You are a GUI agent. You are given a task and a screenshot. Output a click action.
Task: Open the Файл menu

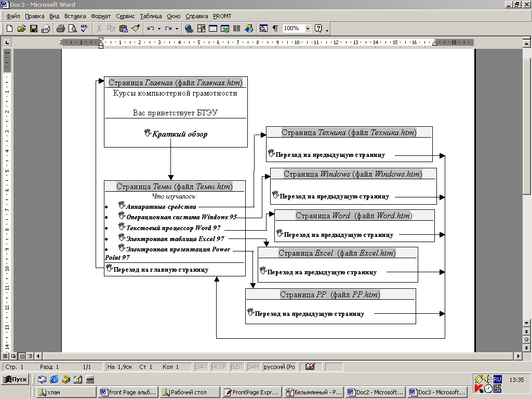[x=13, y=16]
